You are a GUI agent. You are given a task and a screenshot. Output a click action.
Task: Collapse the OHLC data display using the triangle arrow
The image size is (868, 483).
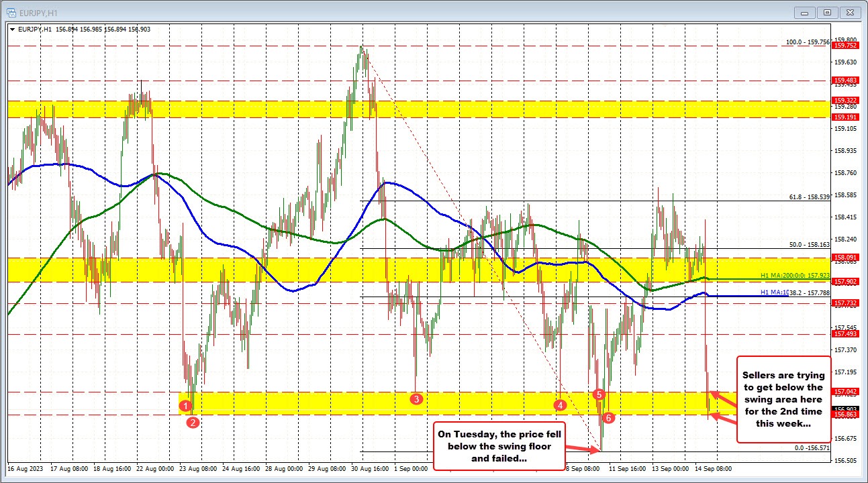(x=11, y=30)
